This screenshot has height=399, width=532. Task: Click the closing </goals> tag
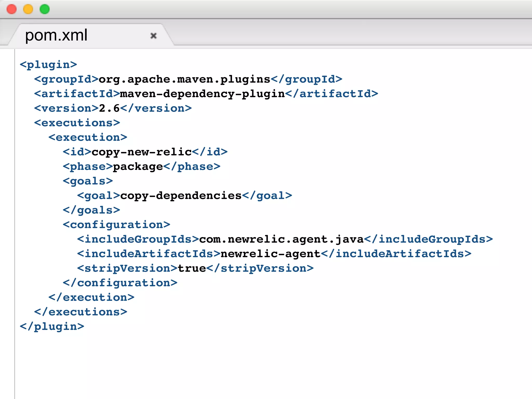click(x=91, y=210)
